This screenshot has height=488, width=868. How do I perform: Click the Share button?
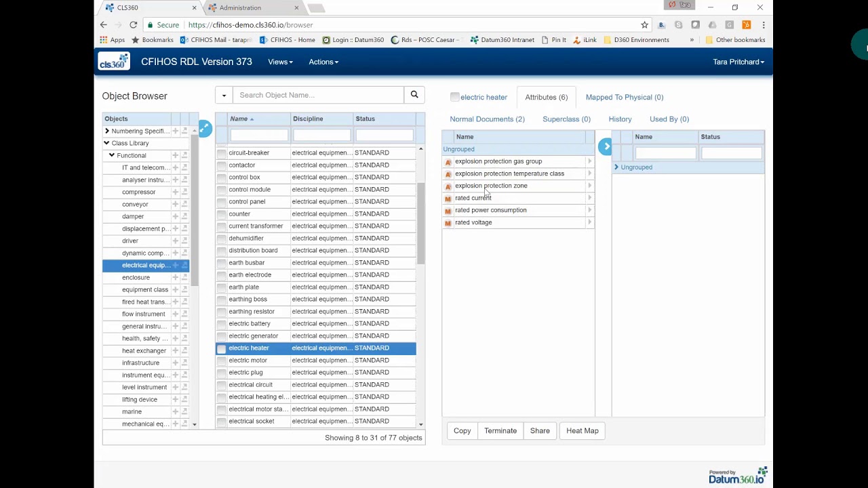(x=540, y=430)
